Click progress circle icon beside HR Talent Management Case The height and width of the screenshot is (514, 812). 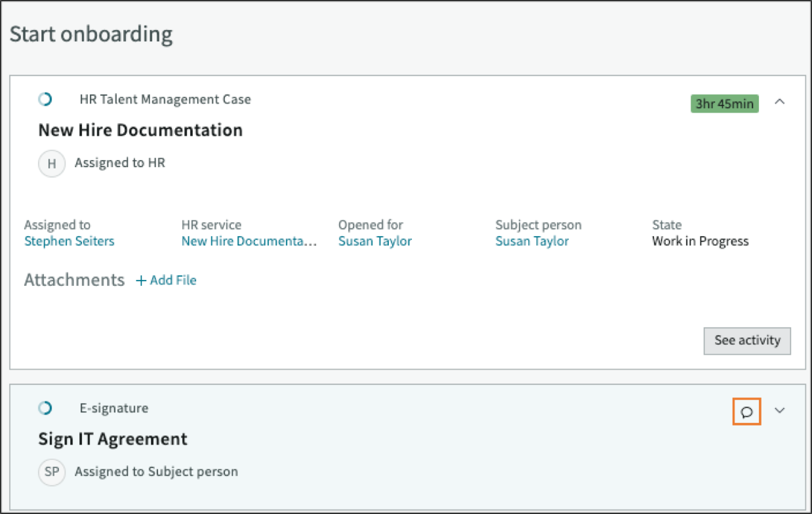click(45, 100)
